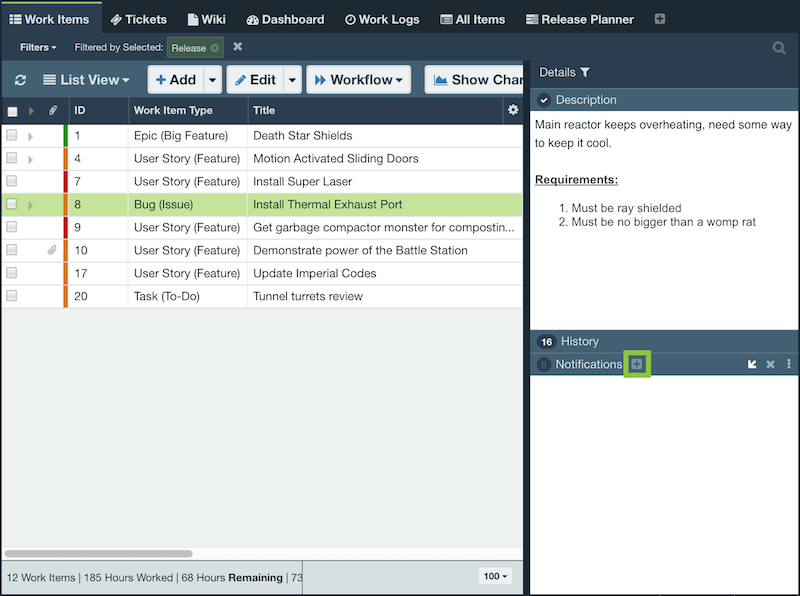Click the attachment icon on item 10
The image size is (800, 596).
52,250
